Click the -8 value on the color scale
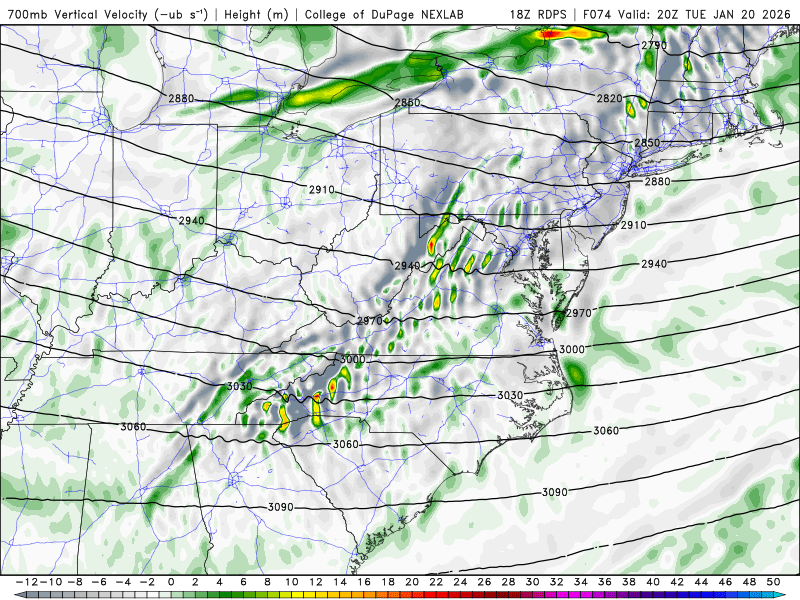Viewport: 800px width, 600px height. coord(74,582)
